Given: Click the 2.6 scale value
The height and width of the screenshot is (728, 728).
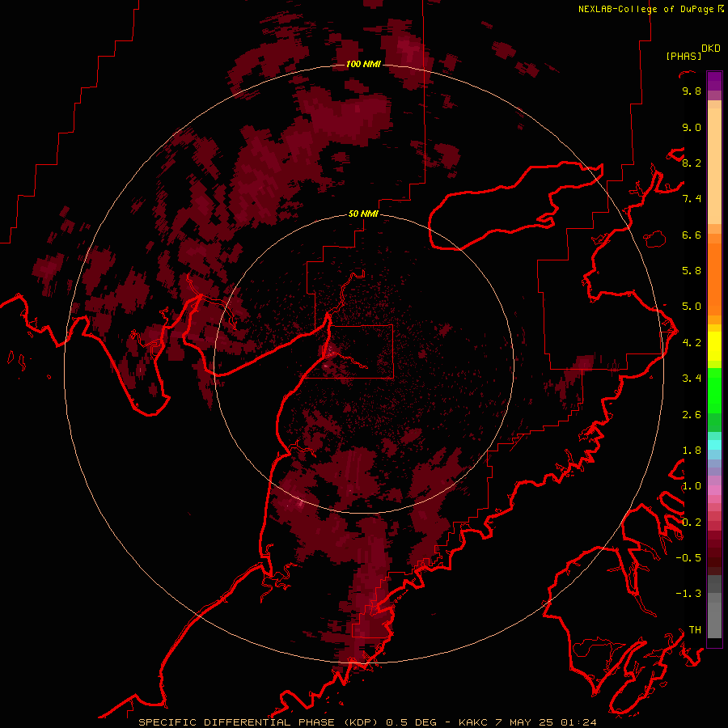Looking at the screenshot, I should coord(692,415).
